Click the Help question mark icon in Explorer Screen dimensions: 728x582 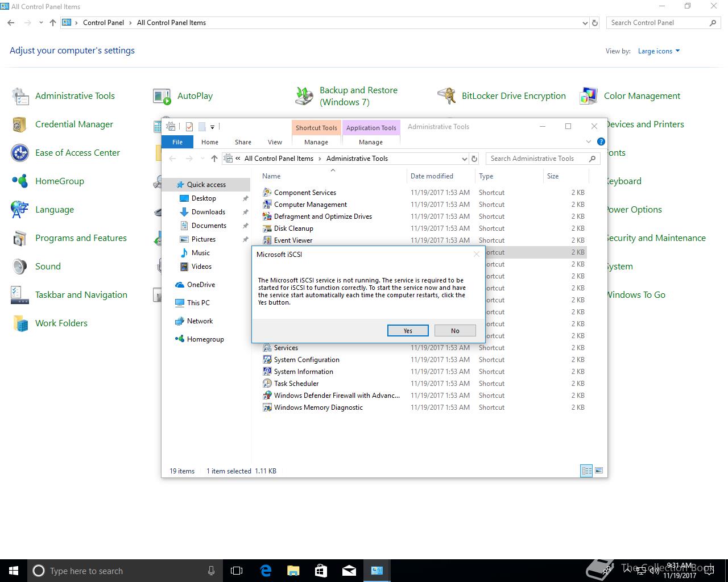[601, 142]
